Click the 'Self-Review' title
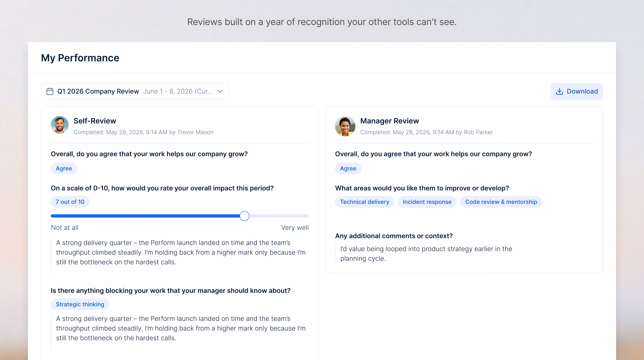The width and height of the screenshot is (644, 360). pyautogui.click(x=95, y=121)
